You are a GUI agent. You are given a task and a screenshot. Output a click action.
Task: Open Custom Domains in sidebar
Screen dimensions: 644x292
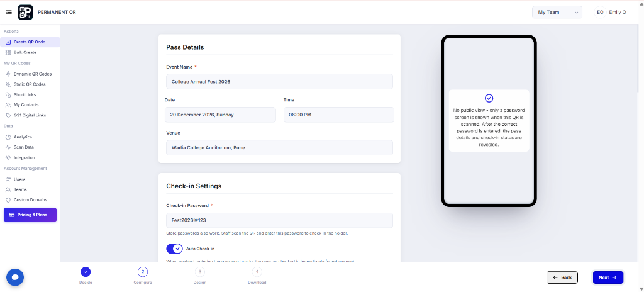pos(30,200)
